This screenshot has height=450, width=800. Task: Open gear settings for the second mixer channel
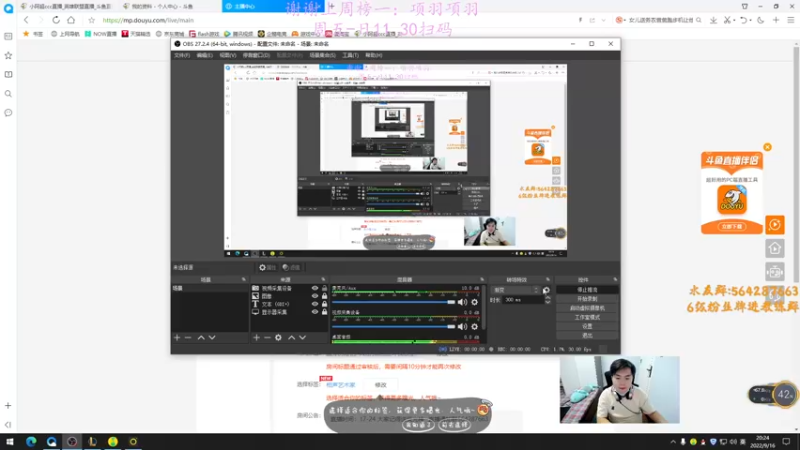pos(474,327)
